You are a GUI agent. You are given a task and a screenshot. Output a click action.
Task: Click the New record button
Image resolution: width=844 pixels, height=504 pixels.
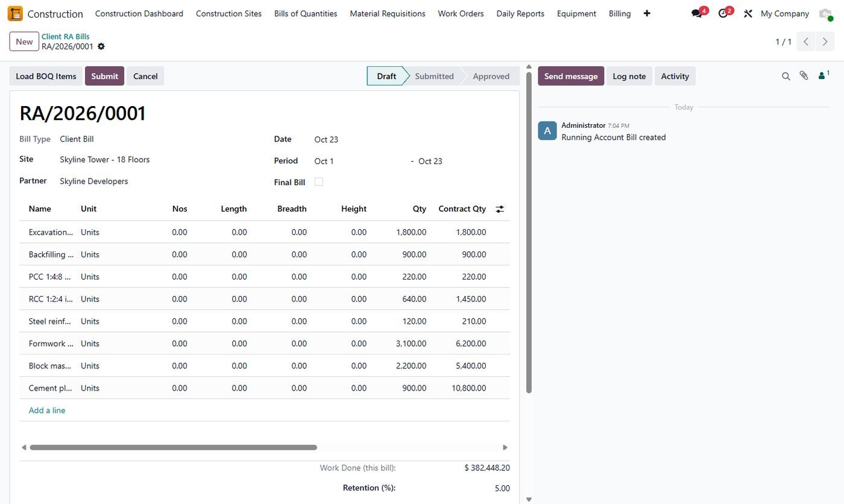pos(24,42)
